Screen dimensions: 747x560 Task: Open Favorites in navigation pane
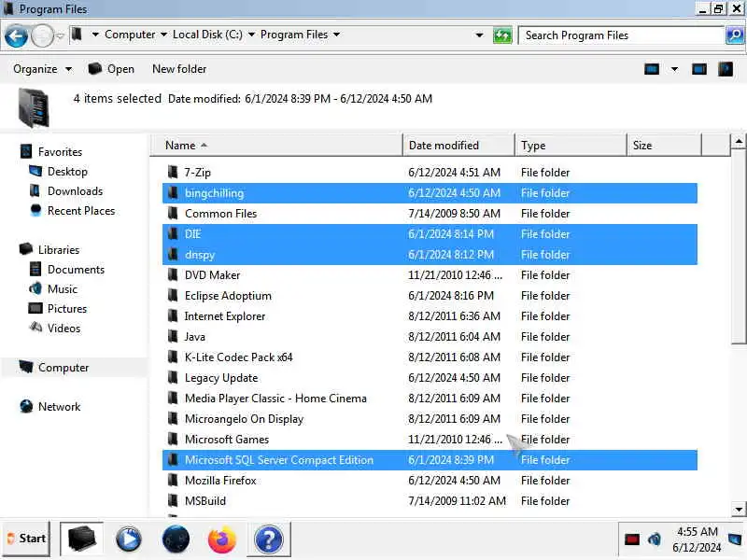coord(60,152)
